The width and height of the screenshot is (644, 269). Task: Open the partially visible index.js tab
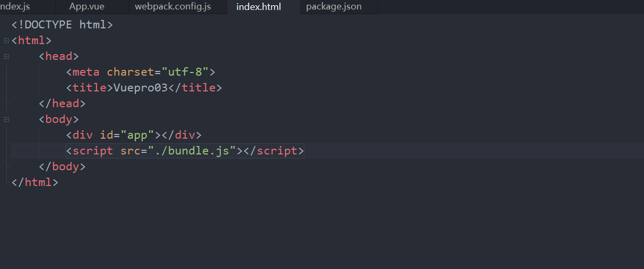point(15,7)
